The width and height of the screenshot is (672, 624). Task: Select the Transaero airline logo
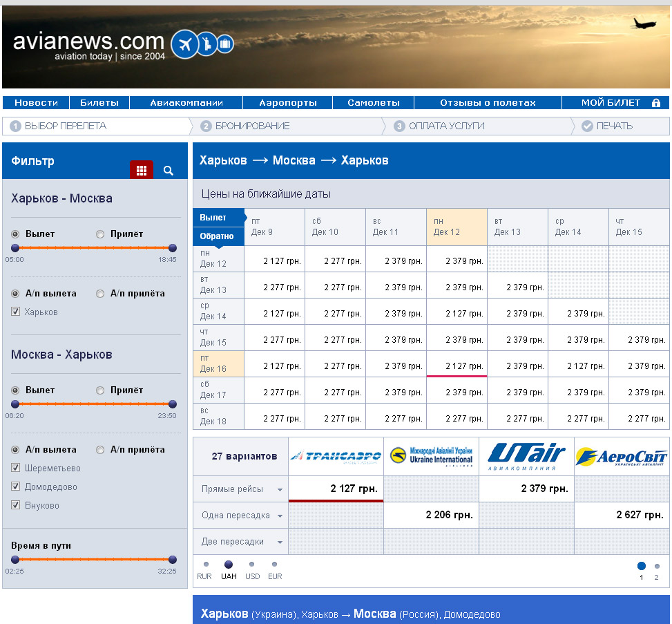(336, 455)
